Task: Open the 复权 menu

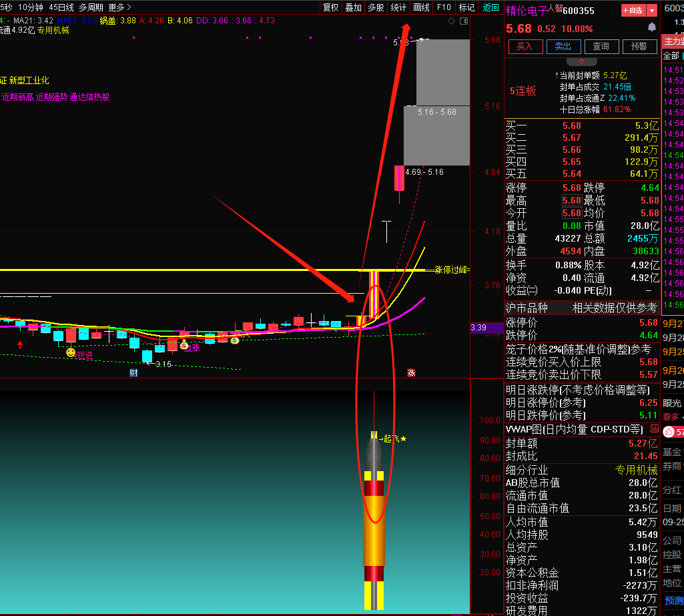Action: point(331,7)
